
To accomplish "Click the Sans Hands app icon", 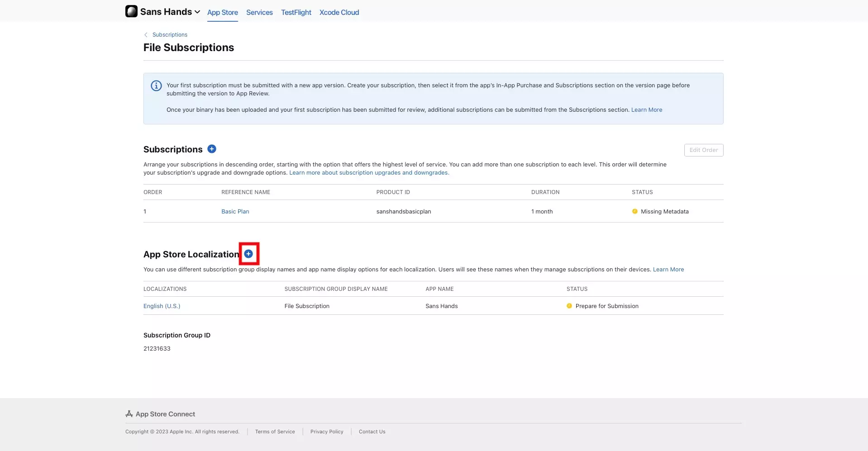I will pyautogui.click(x=131, y=11).
